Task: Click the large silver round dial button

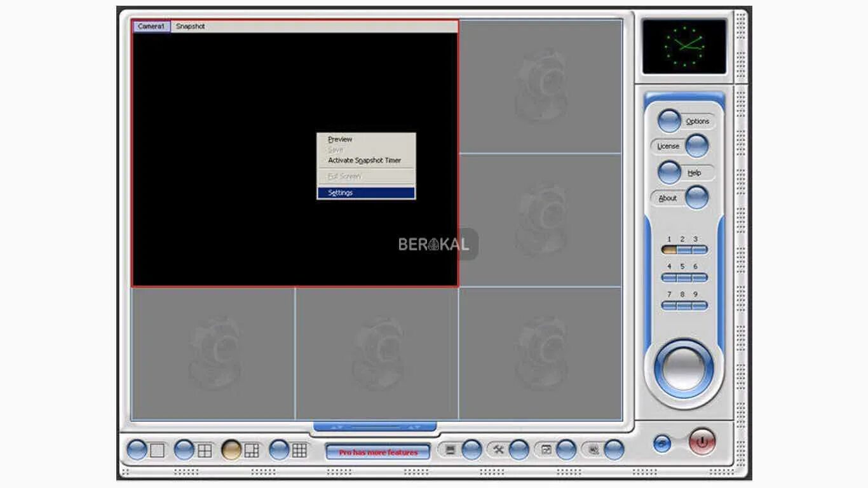Action: (684, 368)
